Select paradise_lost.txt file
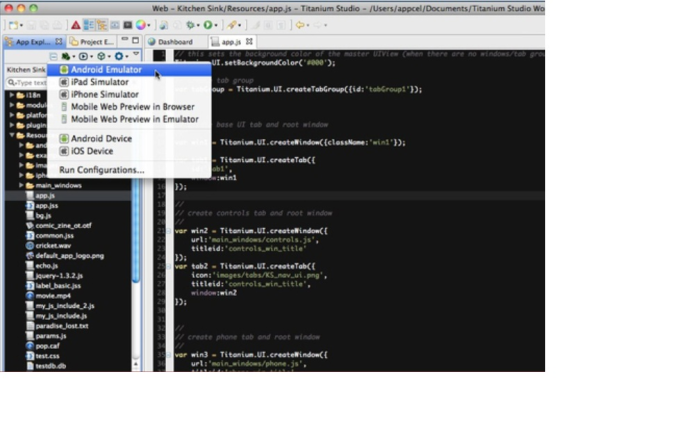 tap(62, 326)
